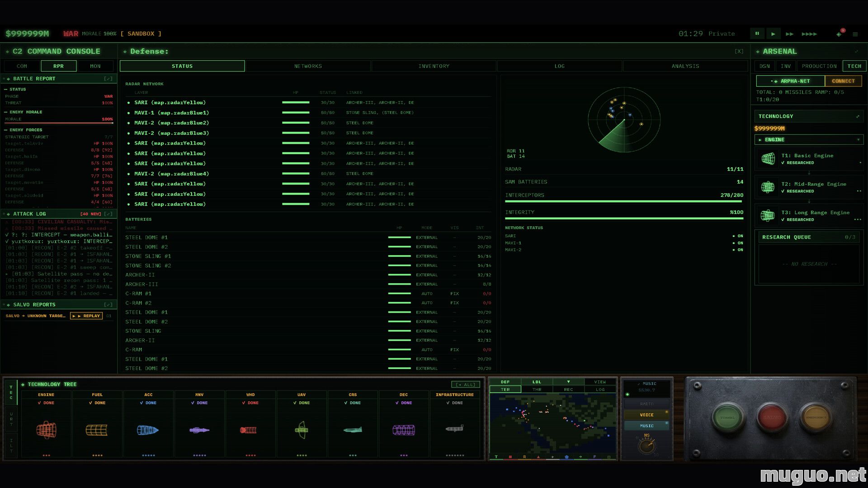
Task: Collapse the BATTLE REPORT section
Action: point(108,79)
